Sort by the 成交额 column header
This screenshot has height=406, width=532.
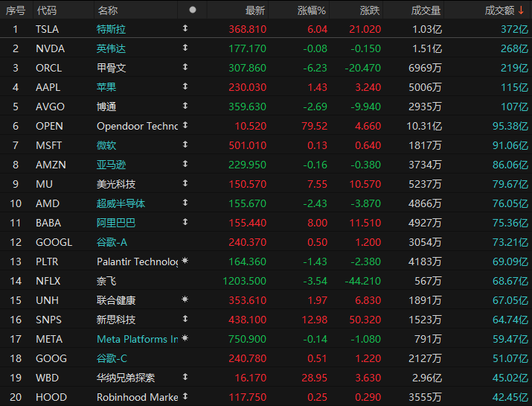pos(499,10)
